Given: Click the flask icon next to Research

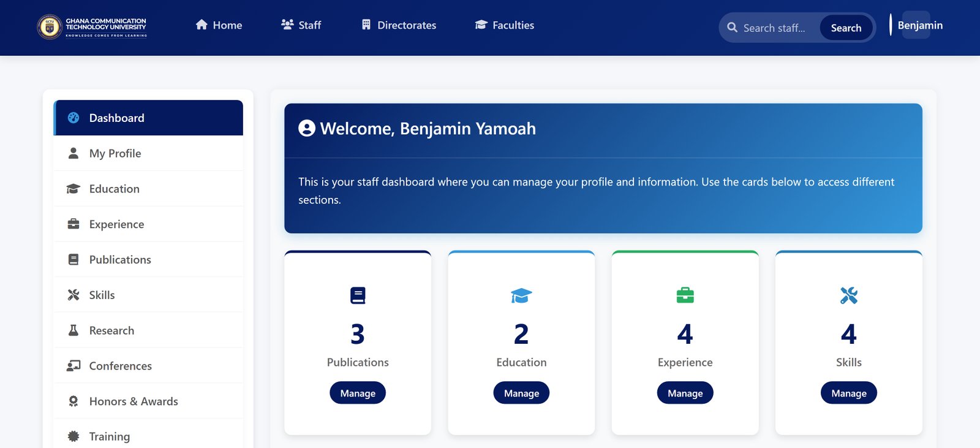Looking at the screenshot, I should click(73, 330).
